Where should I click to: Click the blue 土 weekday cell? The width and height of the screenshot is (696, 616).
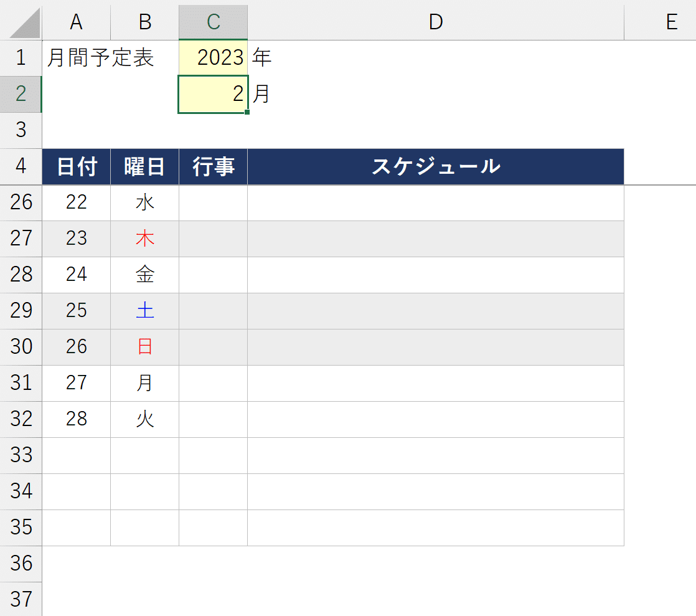[x=144, y=311]
